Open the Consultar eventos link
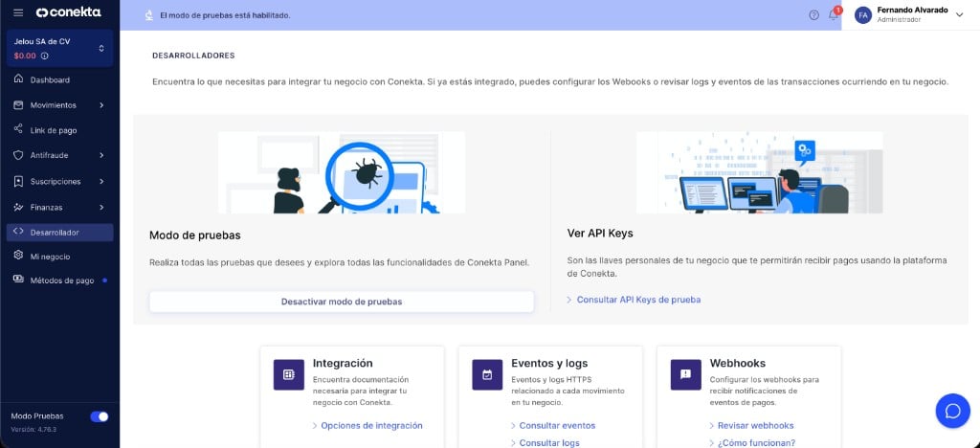 pos(557,426)
